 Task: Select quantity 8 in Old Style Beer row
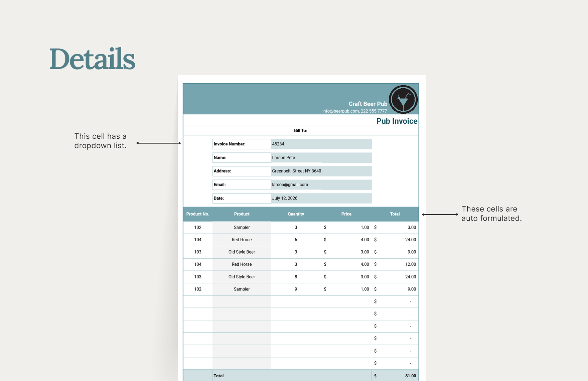(x=296, y=277)
